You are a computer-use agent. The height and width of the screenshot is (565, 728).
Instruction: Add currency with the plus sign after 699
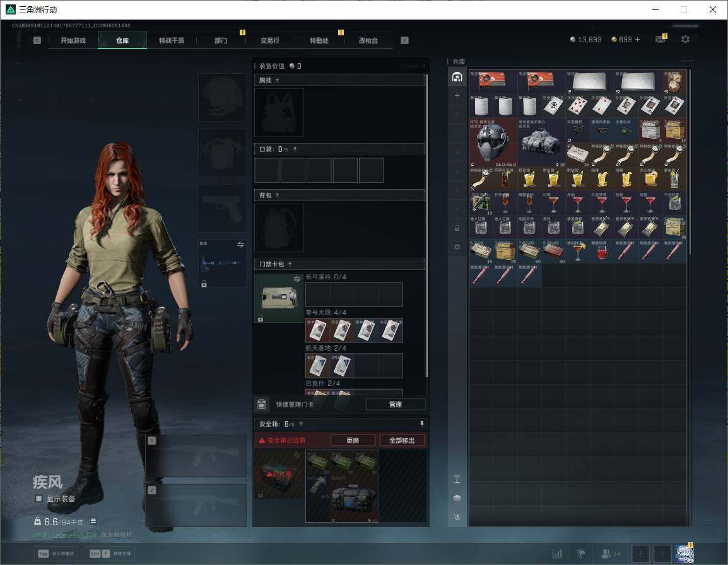click(637, 40)
